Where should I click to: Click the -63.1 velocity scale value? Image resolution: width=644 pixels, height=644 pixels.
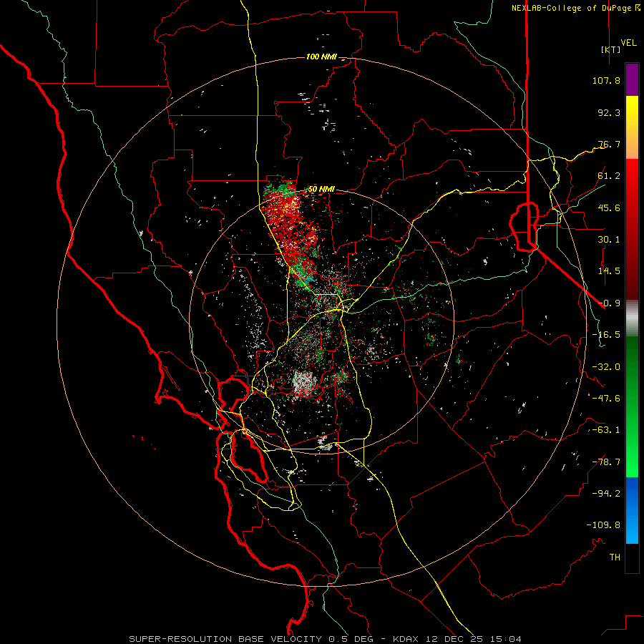tap(606, 430)
